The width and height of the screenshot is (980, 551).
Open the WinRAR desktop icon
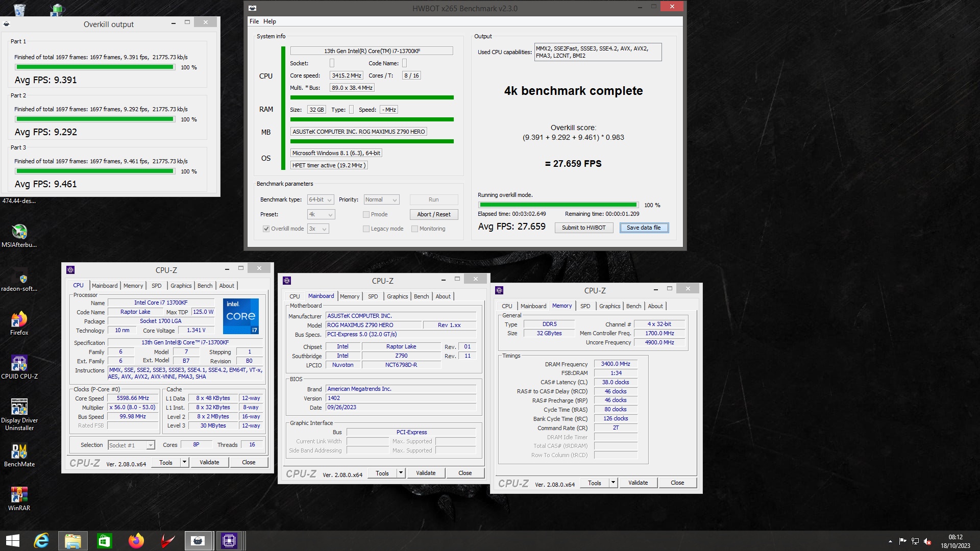coord(19,499)
